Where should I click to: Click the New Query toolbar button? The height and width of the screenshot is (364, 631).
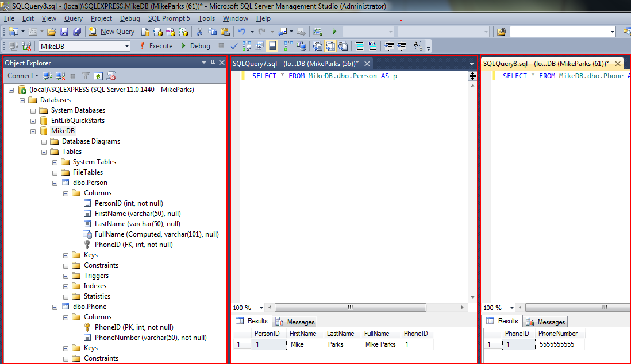click(112, 32)
